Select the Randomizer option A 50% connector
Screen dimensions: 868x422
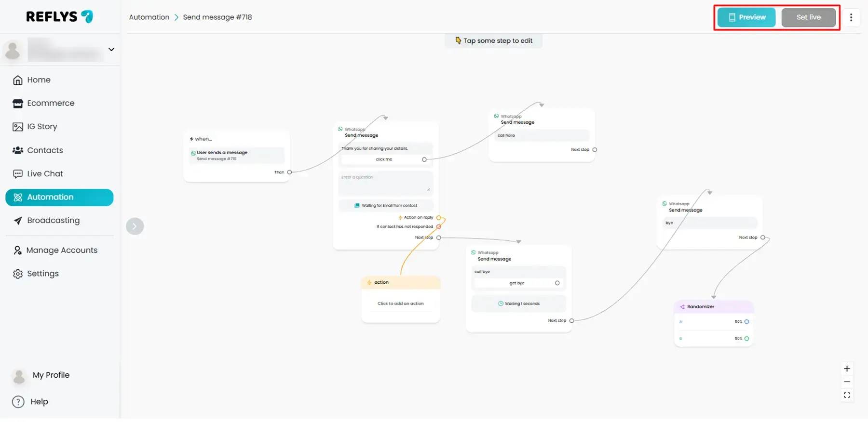pyautogui.click(x=746, y=322)
